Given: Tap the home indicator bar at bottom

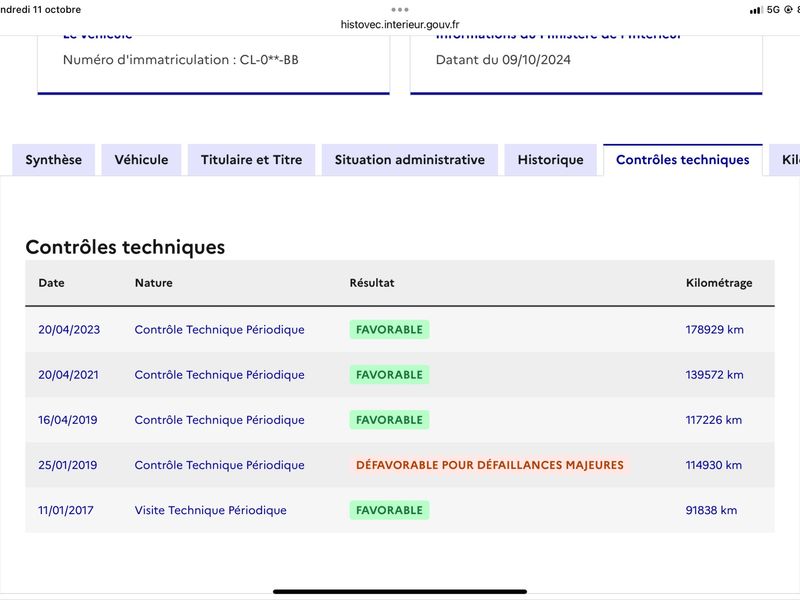Looking at the screenshot, I should [x=400, y=591].
